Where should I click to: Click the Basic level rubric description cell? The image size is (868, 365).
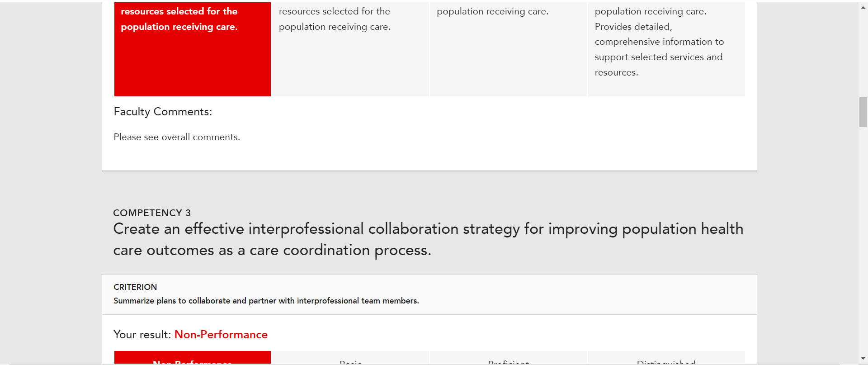tap(350, 49)
